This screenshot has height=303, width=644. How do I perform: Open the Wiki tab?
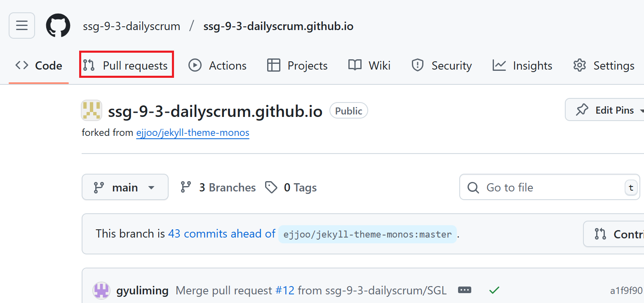point(369,65)
